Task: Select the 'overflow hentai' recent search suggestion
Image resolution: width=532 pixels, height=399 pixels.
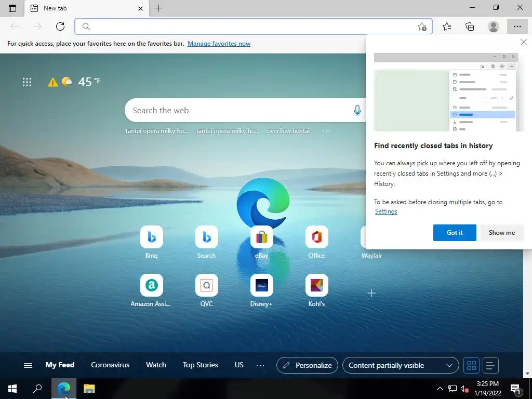Action: click(288, 131)
